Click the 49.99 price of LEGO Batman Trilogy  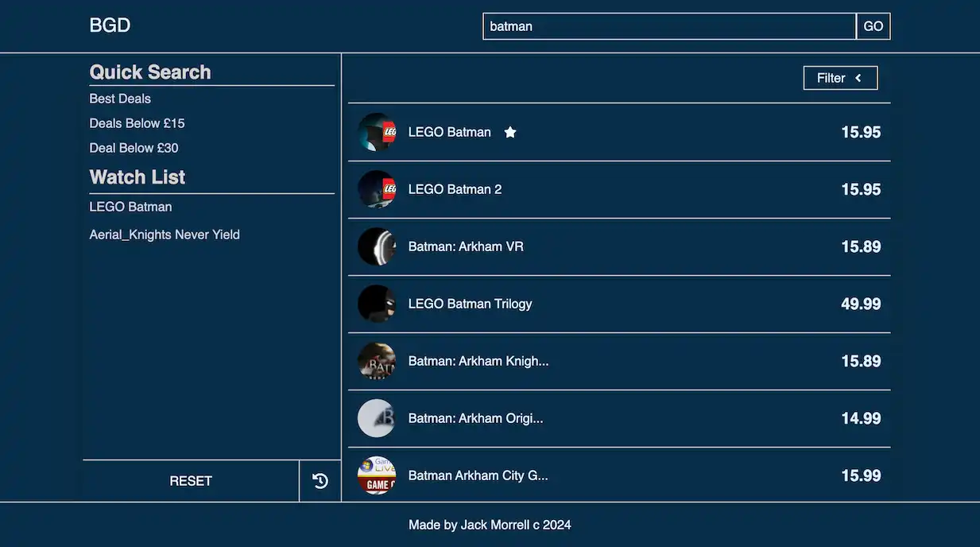click(x=861, y=304)
